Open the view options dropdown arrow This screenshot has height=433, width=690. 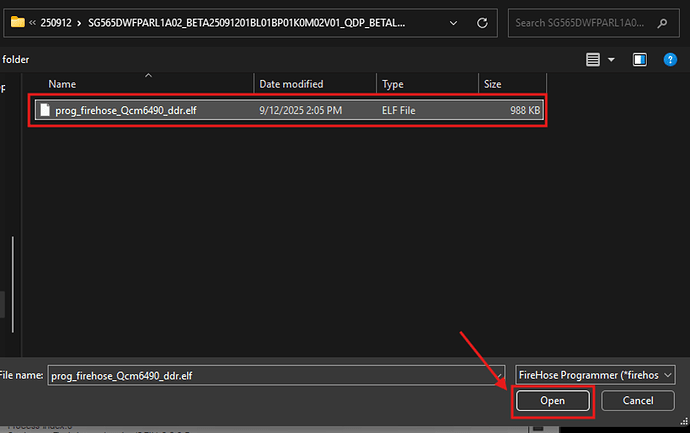[611, 59]
